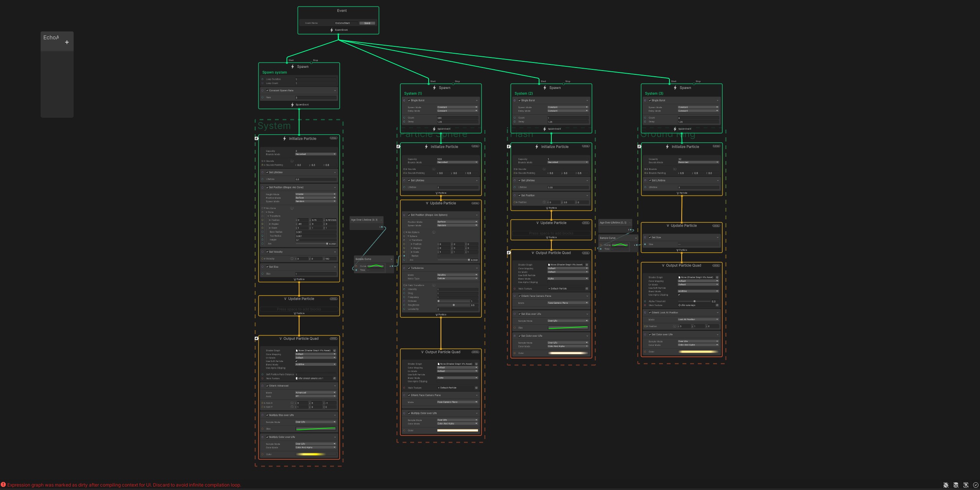The width and height of the screenshot is (980, 490).
Task: Select the System (3) Spawn context title
Action: pyautogui.click(x=685, y=88)
